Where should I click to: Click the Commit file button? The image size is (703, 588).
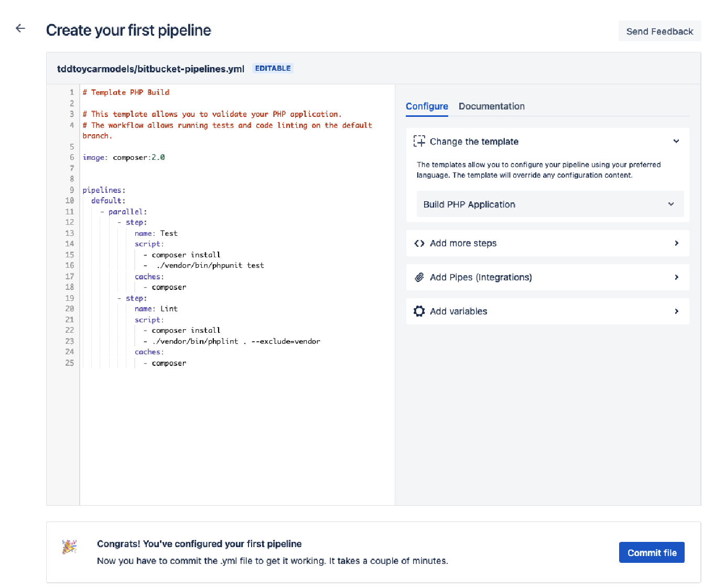coord(652,552)
